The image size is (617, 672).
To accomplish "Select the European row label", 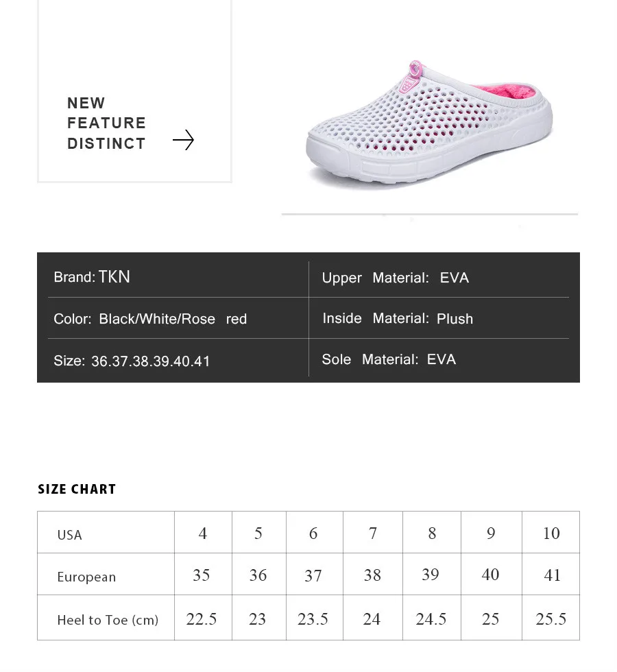I will pos(86,577).
